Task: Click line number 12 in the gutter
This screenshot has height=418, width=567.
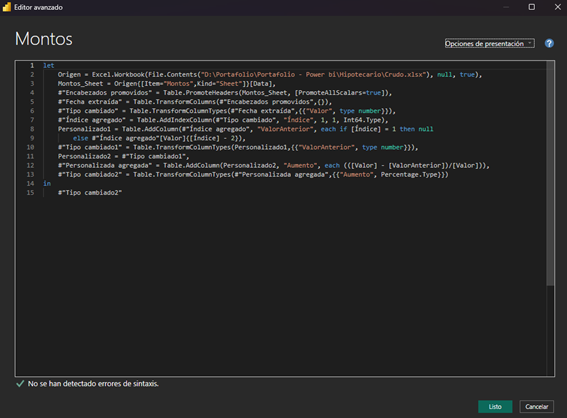Action: click(x=30, y=165)
